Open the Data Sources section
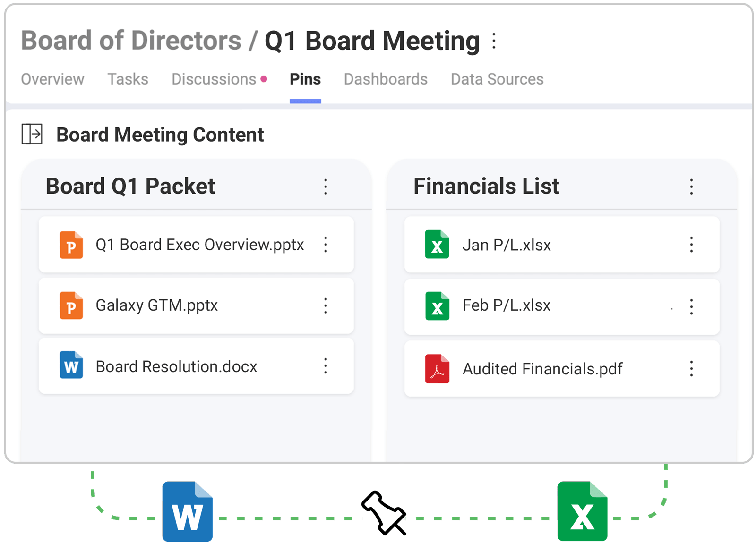Image resolution: width=756 pixels, height=543 pixels. pos(497,79)
